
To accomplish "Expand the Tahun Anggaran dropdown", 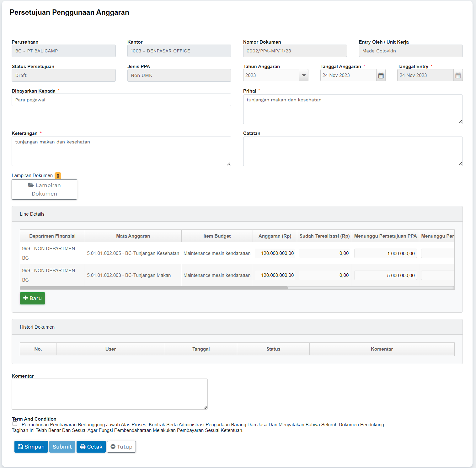I will point(303,75).
